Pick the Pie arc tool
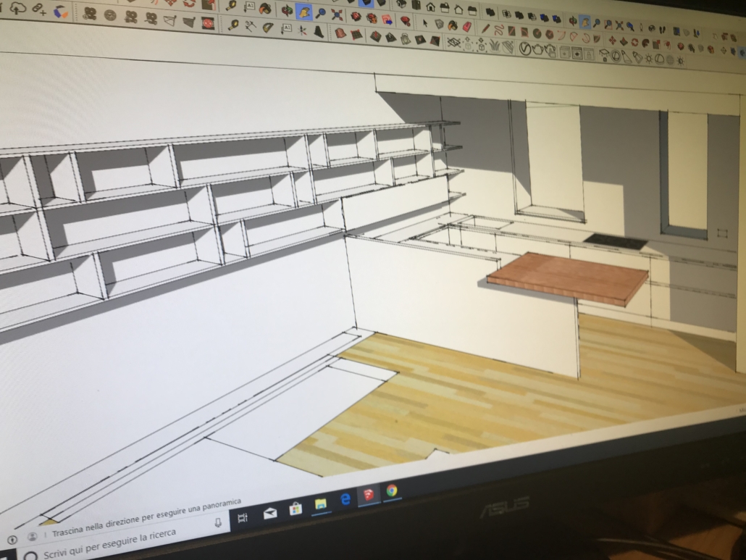746x560 pixels. tap(597, 38)
